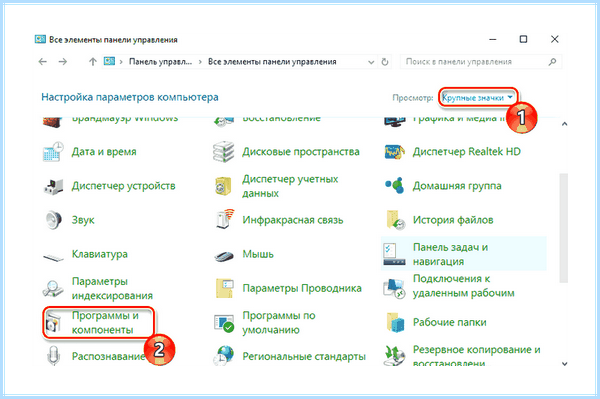Viewport: 600px width, 399px height.
Task: Open Инфракрасная связь link text
Action: pyautogui.click(x=293, y=220)
